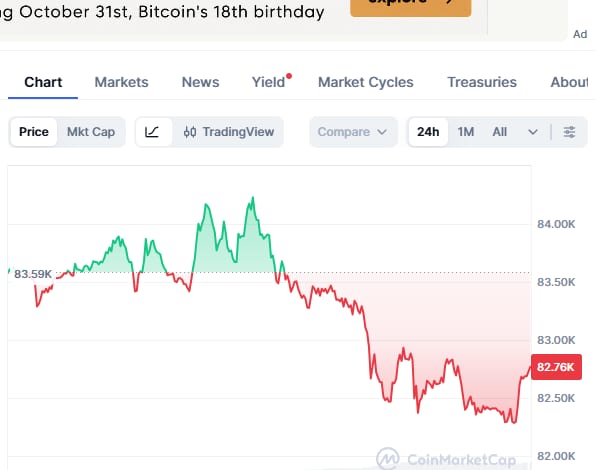Open the Markets tab

pos(122,82)
